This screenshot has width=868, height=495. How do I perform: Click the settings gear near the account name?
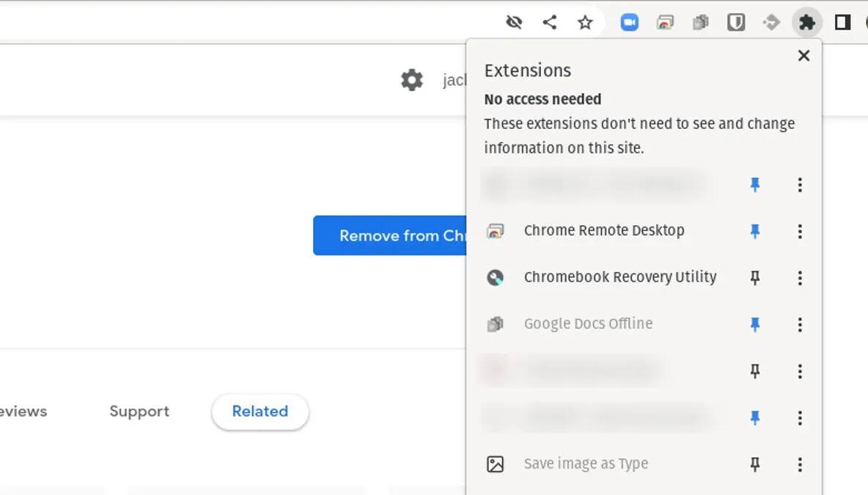413,81
